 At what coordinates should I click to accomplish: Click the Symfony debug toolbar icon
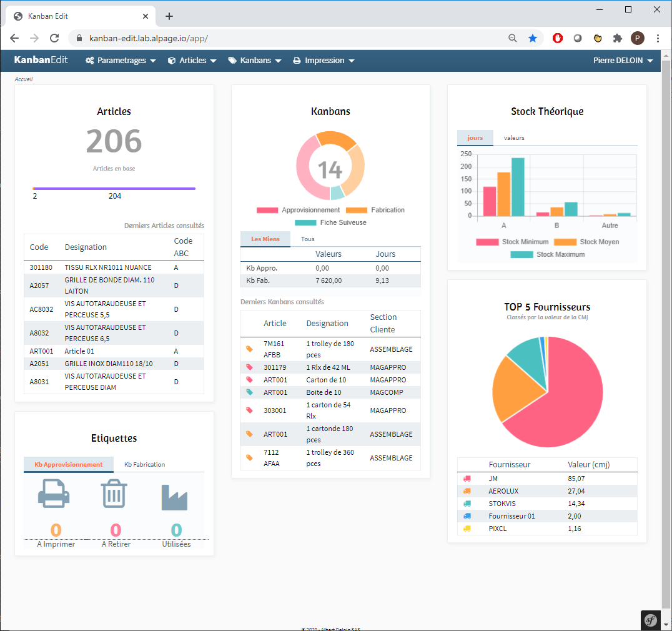[650, 620]
